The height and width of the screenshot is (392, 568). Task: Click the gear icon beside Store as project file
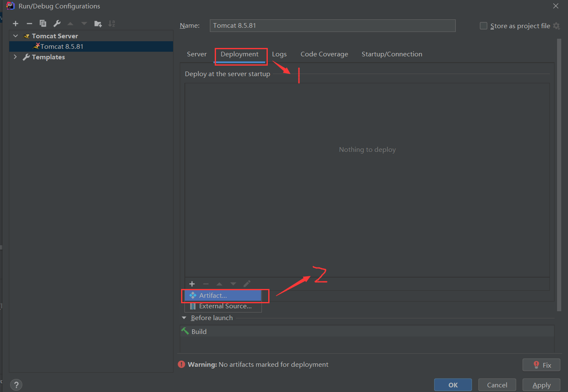click(x=557, y=26)
